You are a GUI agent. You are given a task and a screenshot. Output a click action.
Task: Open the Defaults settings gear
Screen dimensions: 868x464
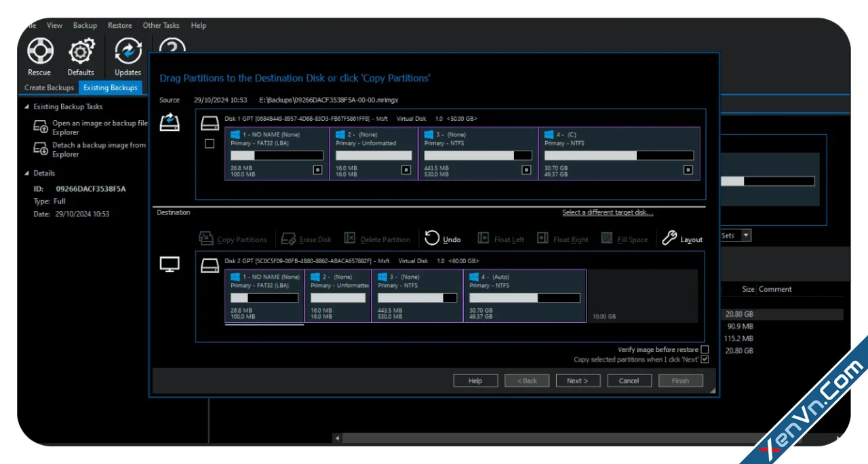[x=81, y=51]
